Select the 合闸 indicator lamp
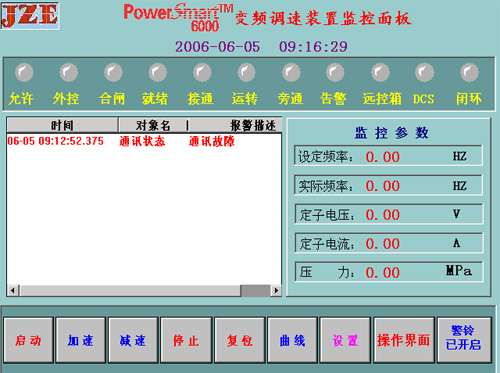 click(113, 72)
